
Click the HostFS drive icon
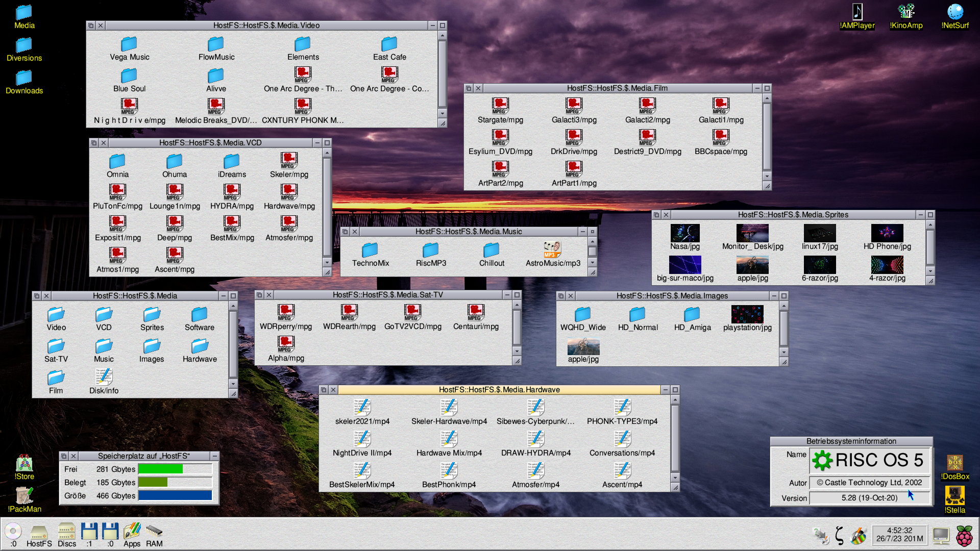[x=39, y=533]
